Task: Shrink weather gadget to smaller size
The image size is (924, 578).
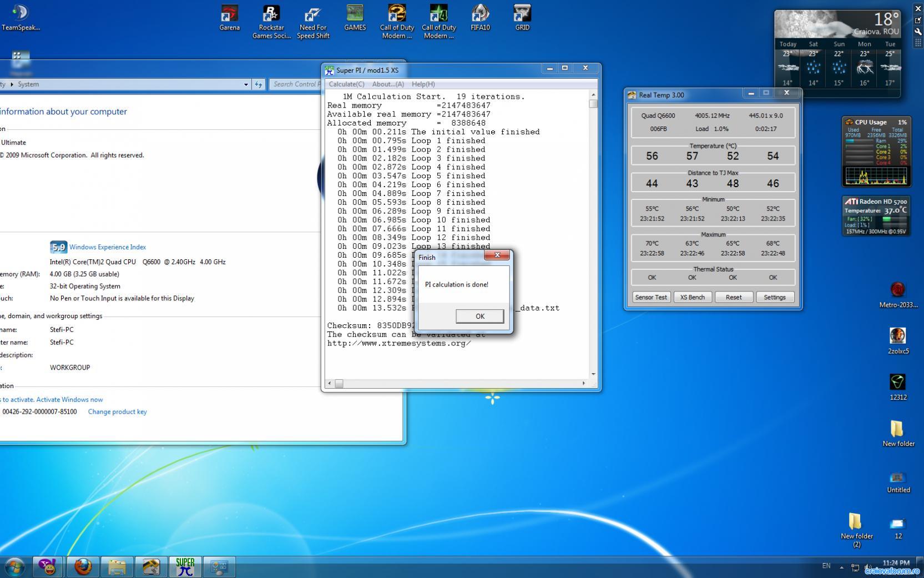Action: [918, 20]
